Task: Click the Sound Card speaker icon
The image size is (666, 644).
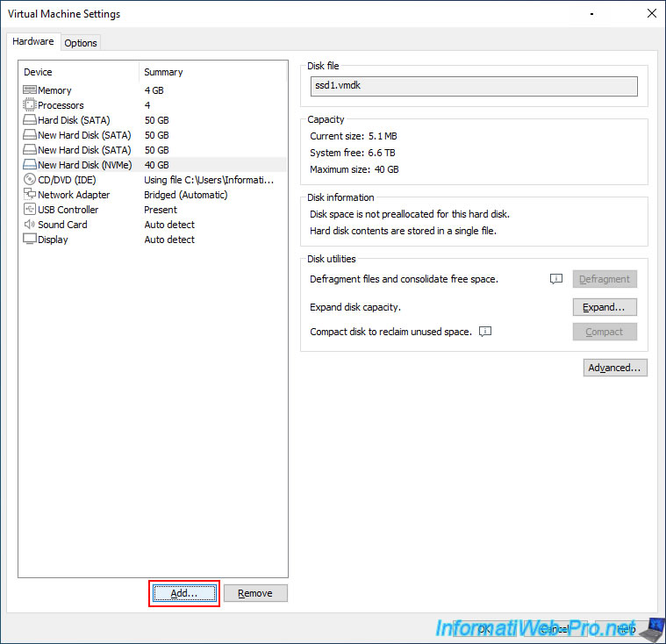Action: point(30,225)
